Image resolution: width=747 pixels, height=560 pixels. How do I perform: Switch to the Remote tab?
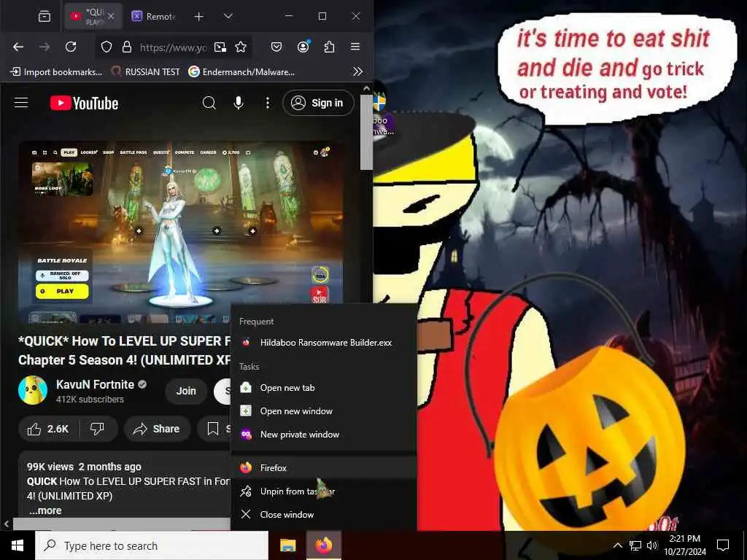pos(155,16)
